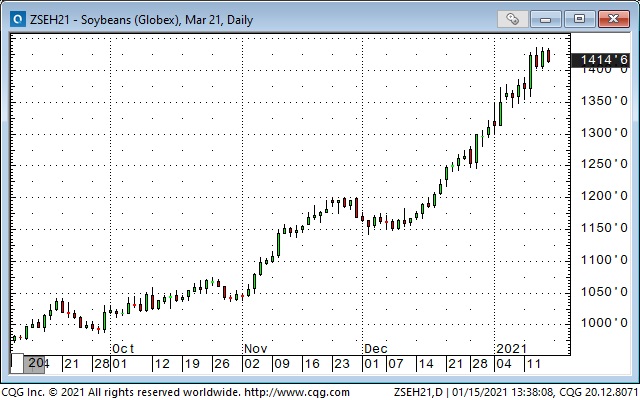
Task: Click the date label 09 in November
Action: [x=282, y=364]
